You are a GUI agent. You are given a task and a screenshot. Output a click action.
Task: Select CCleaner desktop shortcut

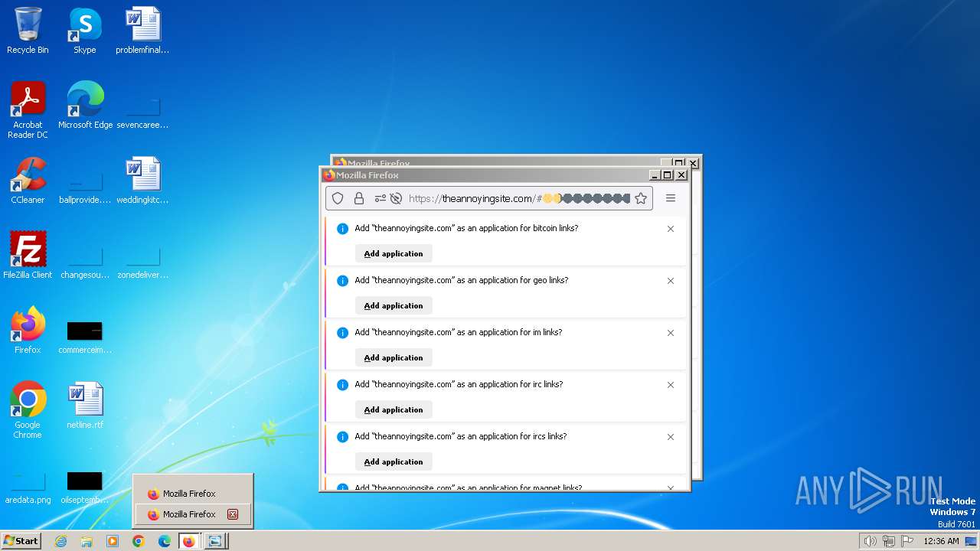[x=28, y=180]
